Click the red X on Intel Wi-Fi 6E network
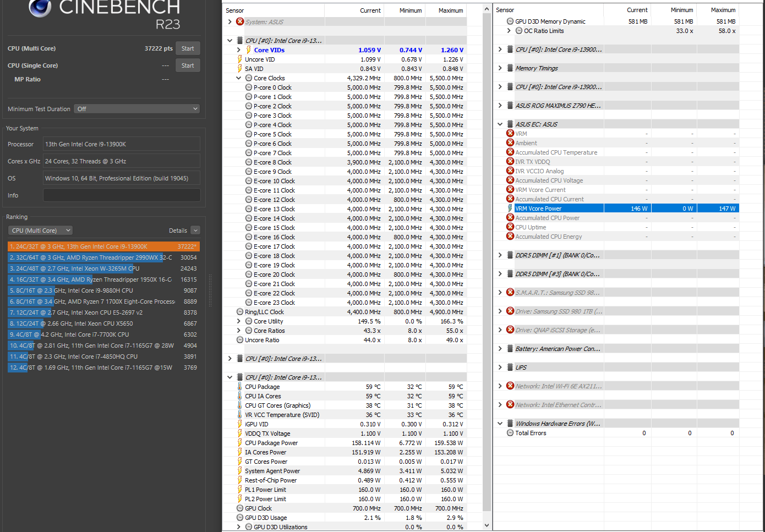Viewport: 765px width, 532px height. 510,386
